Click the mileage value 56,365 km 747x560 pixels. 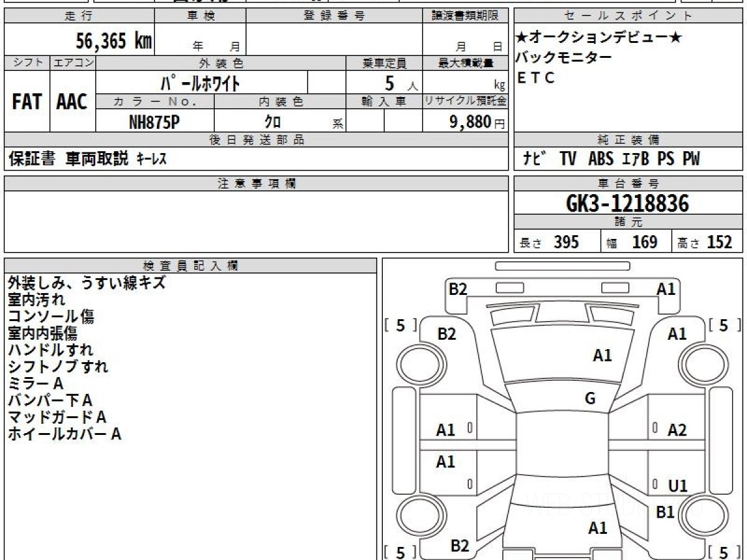tap(114, 41)
